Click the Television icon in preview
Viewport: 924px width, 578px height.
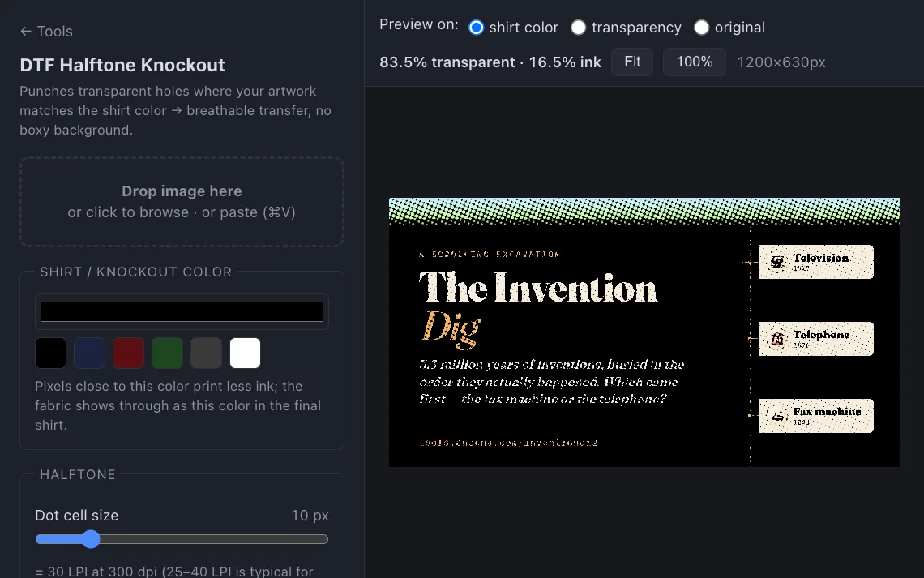pos(777,262)
